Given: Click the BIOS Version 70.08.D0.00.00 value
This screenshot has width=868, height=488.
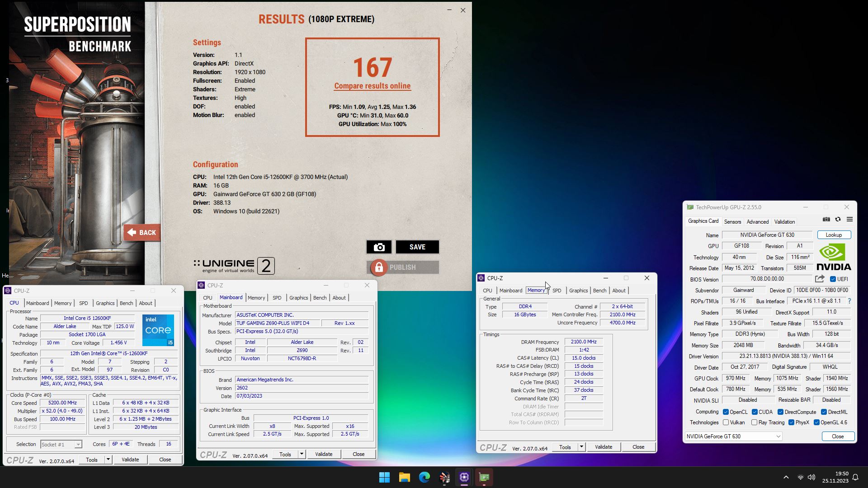Looking at the screenshot, I should point(767,279).
